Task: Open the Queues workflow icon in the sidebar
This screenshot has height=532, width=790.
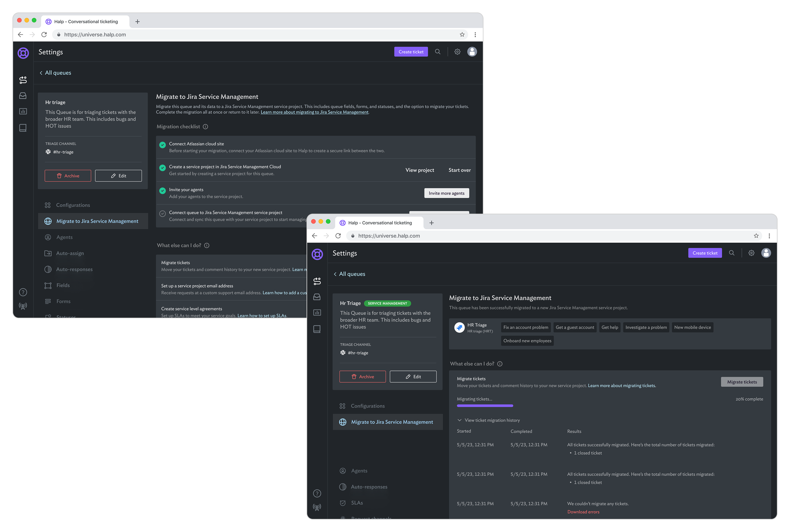Action: 23,80
